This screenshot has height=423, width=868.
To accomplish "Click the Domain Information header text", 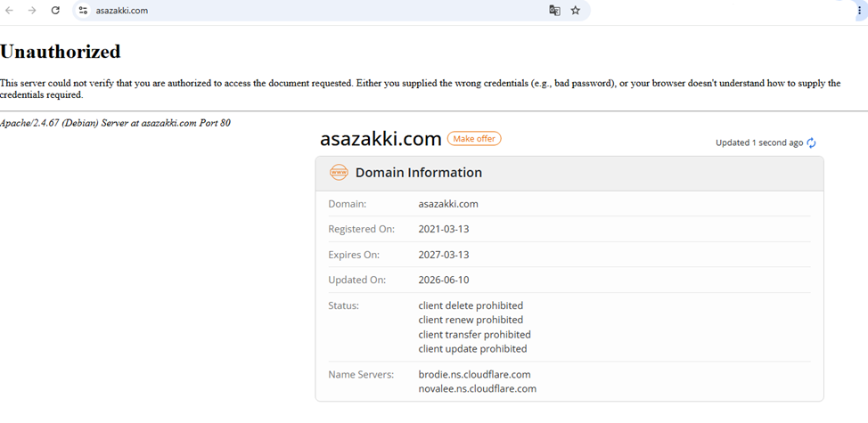I will (x=419, y=173).
